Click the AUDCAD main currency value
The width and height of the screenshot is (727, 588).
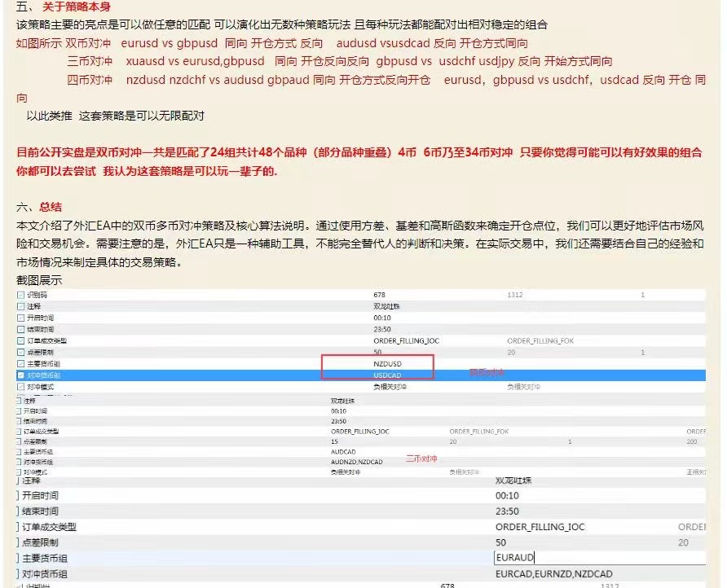[343, 452]
